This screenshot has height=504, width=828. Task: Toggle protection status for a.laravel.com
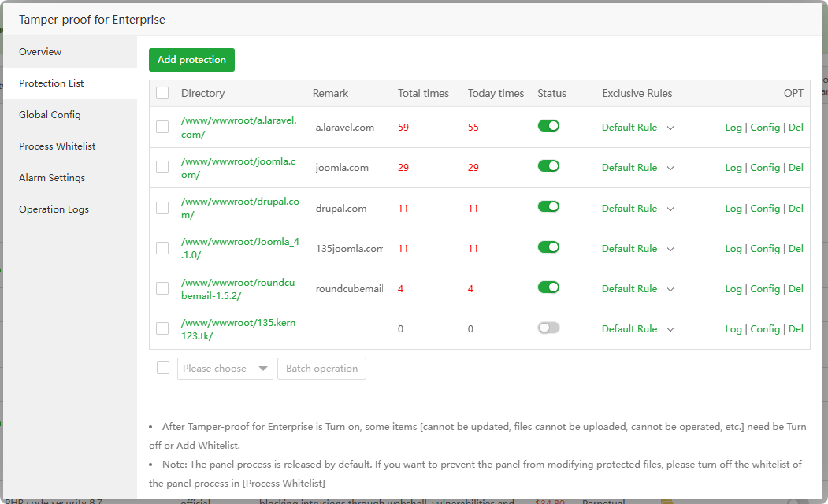pos(548,126)
